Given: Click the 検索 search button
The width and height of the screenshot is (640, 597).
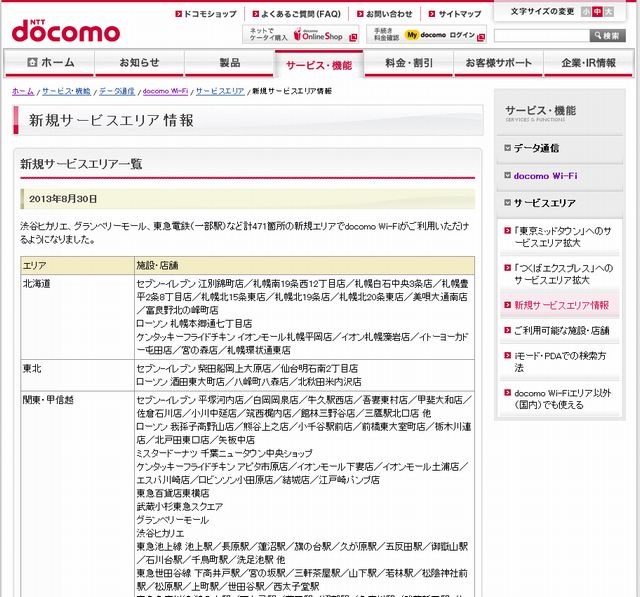Looking at the screenshot, I should [x=607, y=36].
